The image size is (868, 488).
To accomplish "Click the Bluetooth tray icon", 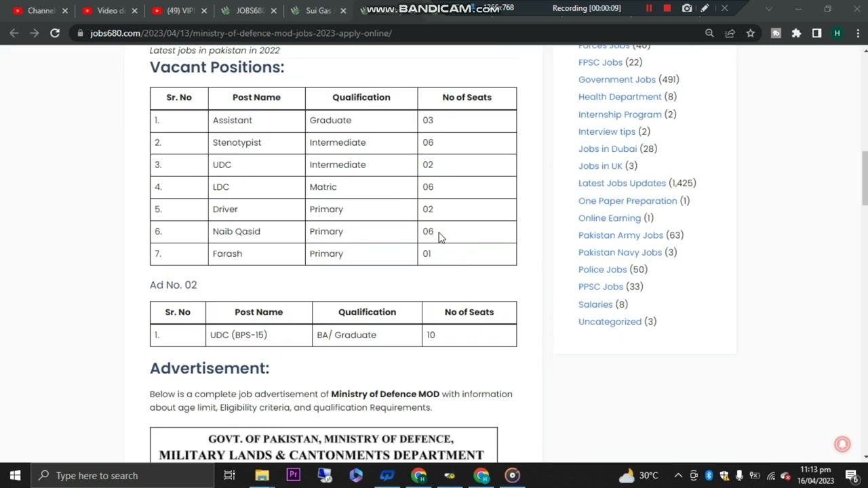I will pos(709,476).
